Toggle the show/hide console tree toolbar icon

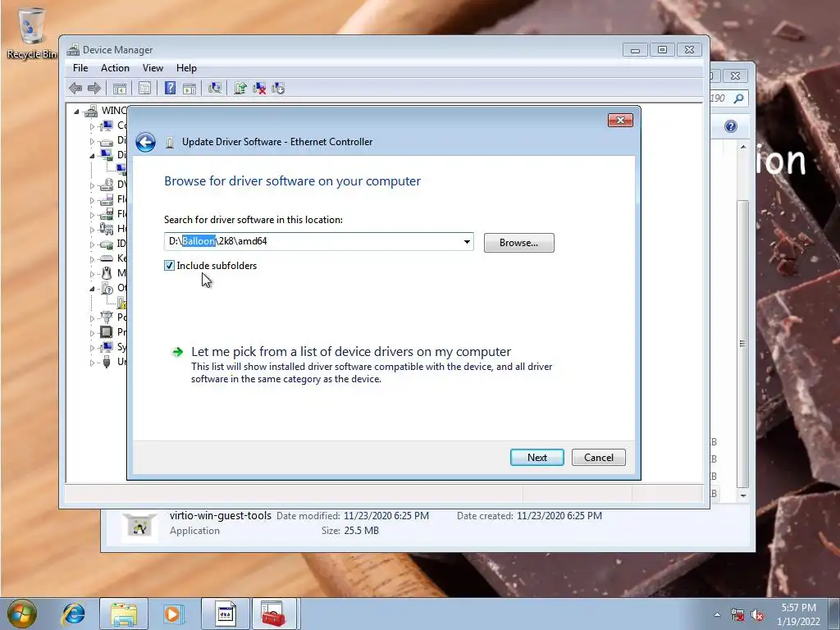tap(120, 89)
